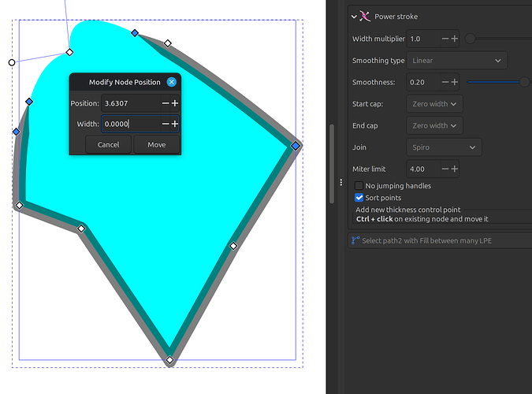Click the vertical scrollbar beside the canvas
Image resolution: width=532 pixels, height=394 pixels.
pyautogui.click(x=332, y=164)
